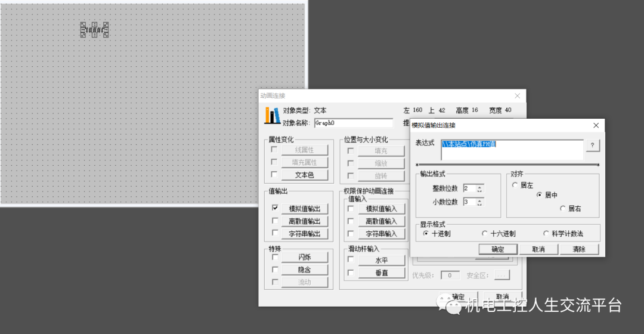
Task: Increase the 整数位数 spinner value
Action: coord(480,186)
